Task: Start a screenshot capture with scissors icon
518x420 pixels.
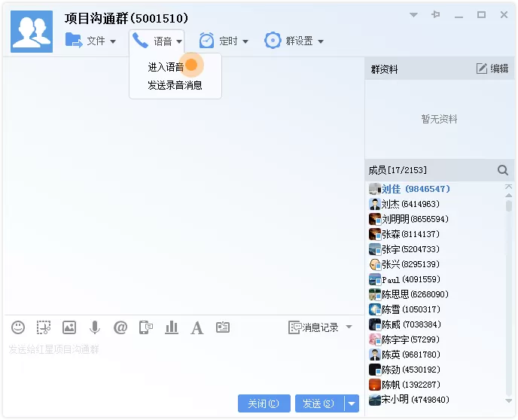Action: (44, 327)
